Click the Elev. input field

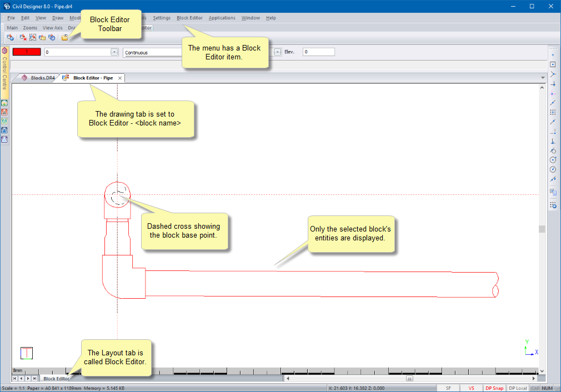[x=318, y=52]
